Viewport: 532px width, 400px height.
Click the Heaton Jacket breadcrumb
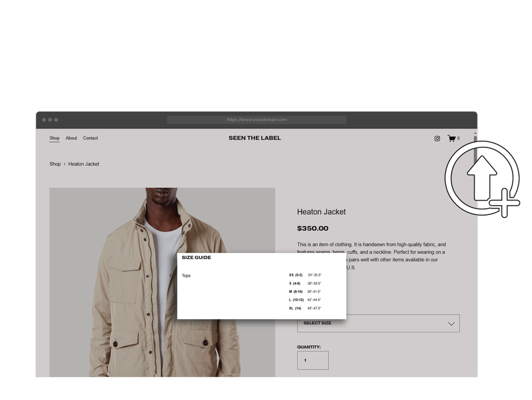[84, 164]
